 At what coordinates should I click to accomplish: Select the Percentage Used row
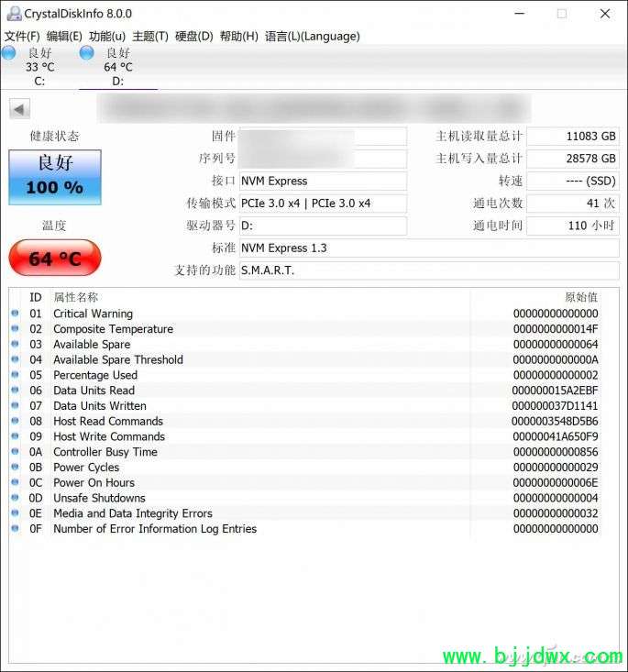click(304, 375)
